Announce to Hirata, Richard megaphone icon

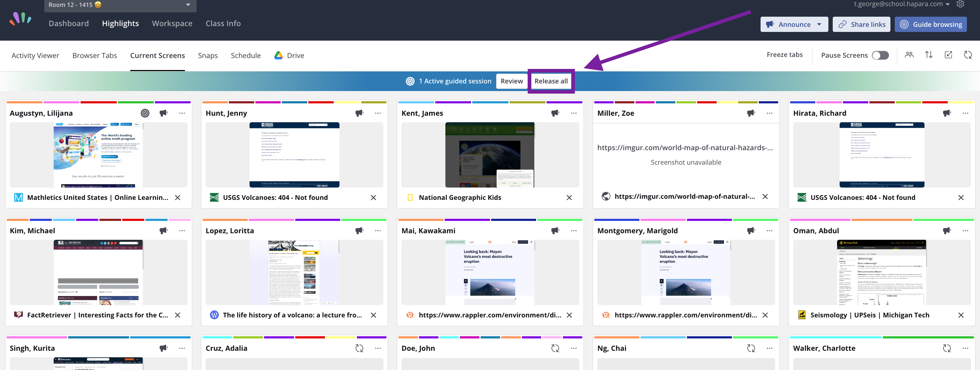pos(947,113)
